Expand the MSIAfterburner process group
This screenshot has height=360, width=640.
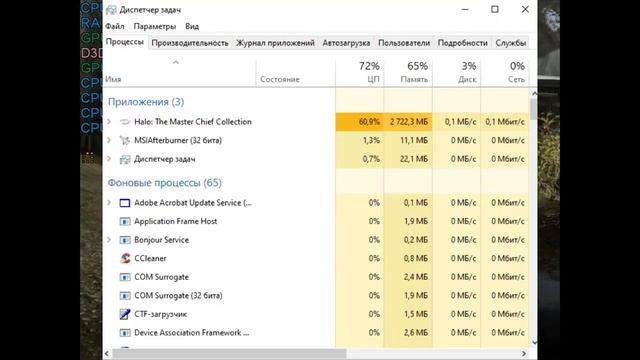click(x=109, y=140)
